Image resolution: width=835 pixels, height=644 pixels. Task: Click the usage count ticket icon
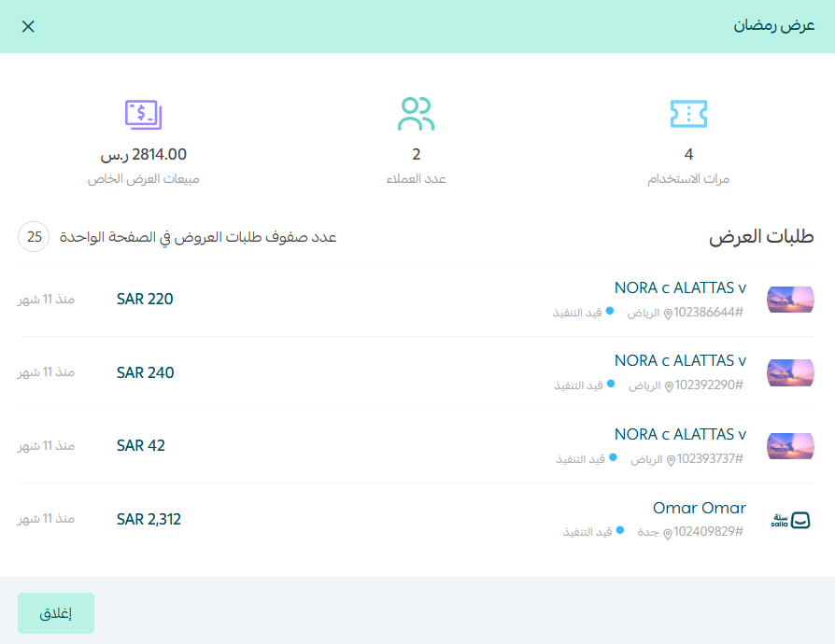click(688, 114)
